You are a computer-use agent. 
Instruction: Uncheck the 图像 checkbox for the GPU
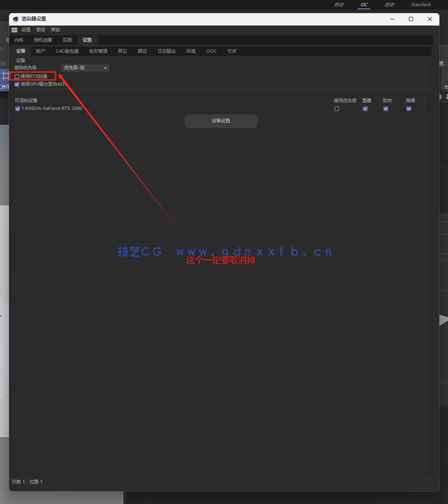[x=365, y=108]
